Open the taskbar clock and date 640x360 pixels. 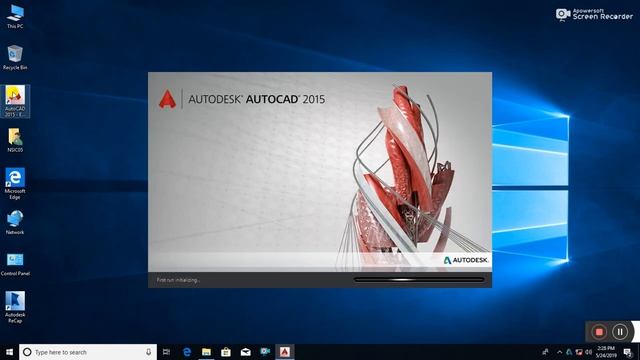(606, 352)
